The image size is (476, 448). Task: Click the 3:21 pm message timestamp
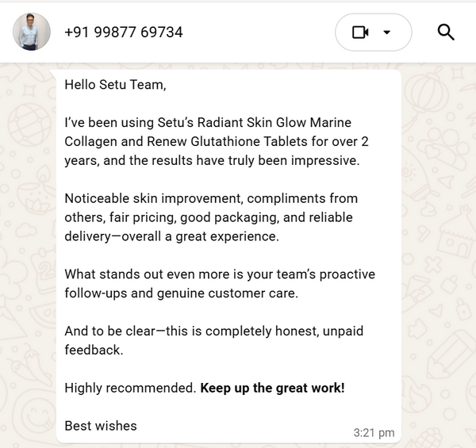(x=374, y=433)
